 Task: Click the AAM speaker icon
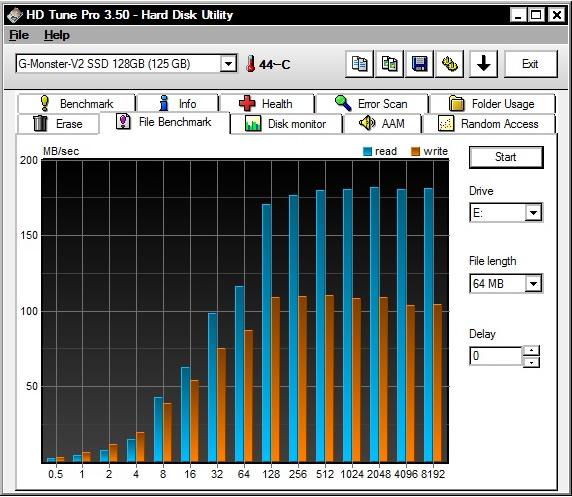click(367, 123)
